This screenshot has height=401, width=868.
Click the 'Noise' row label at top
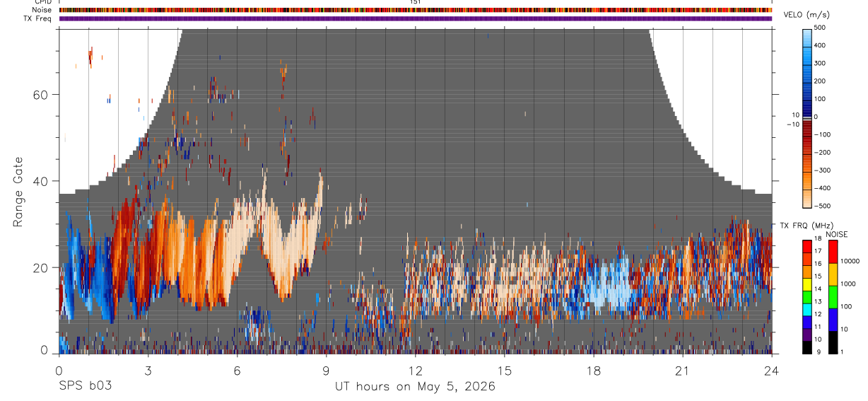[42, 10]
